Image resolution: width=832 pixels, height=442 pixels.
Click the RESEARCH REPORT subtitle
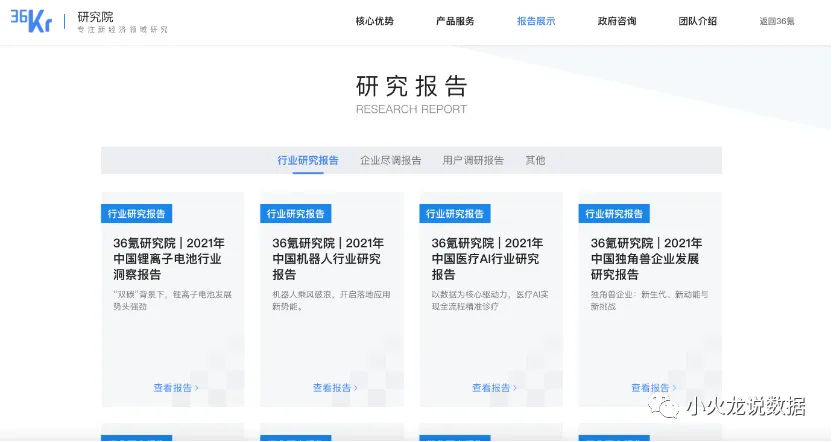(x=411, y=109)
